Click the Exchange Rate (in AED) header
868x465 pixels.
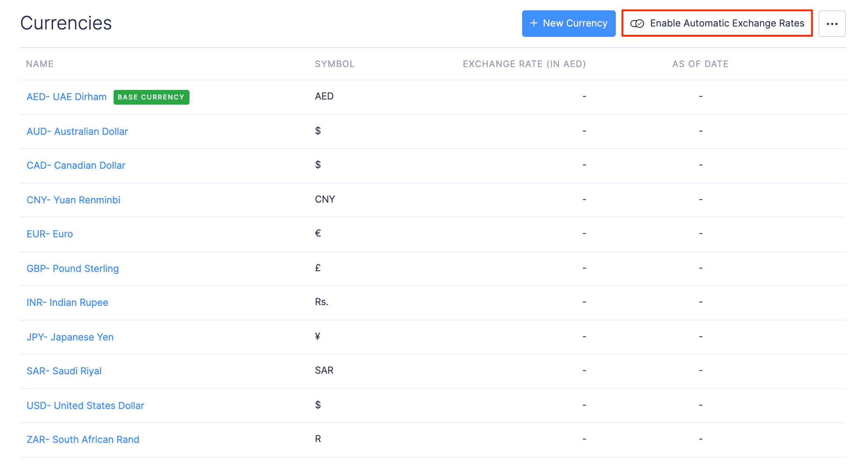pyautogui.click(x=524, y=64)
